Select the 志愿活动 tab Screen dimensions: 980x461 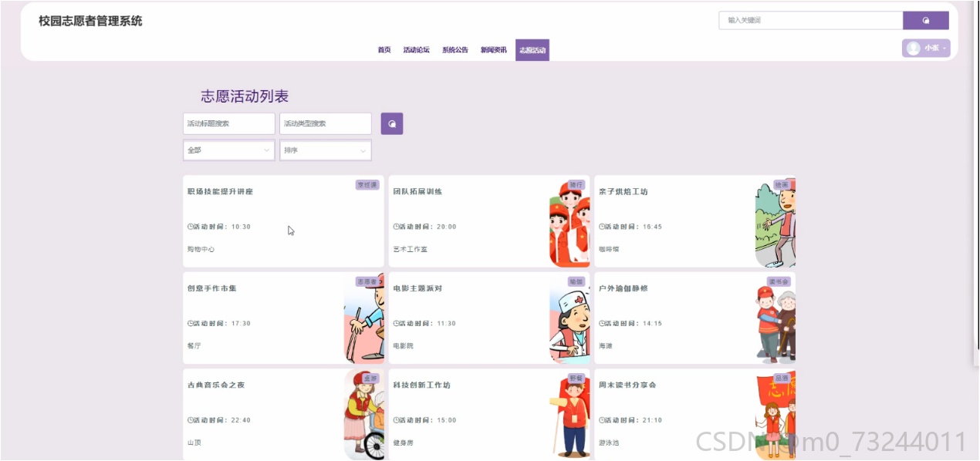(532, 50)
